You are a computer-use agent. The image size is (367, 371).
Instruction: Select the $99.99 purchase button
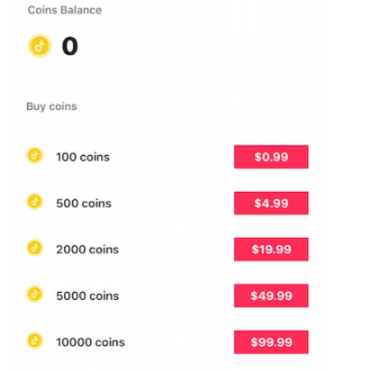click(x=271, y=342)
